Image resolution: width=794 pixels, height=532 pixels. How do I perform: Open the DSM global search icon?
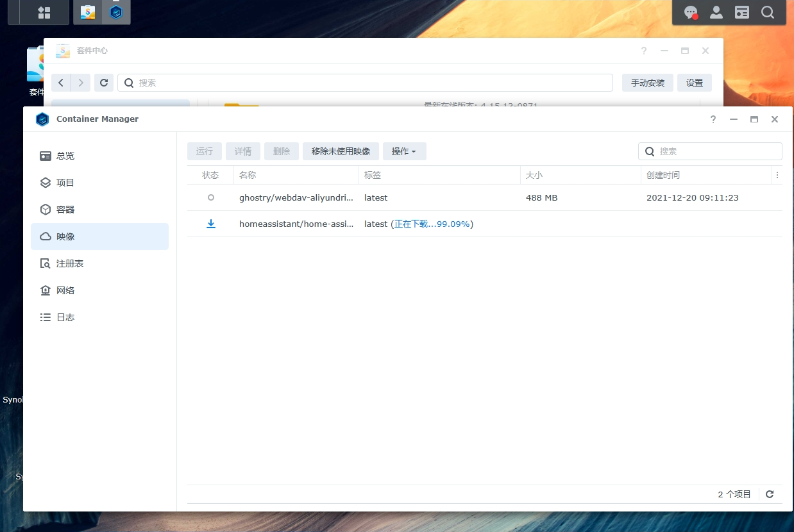coord(768,12)
